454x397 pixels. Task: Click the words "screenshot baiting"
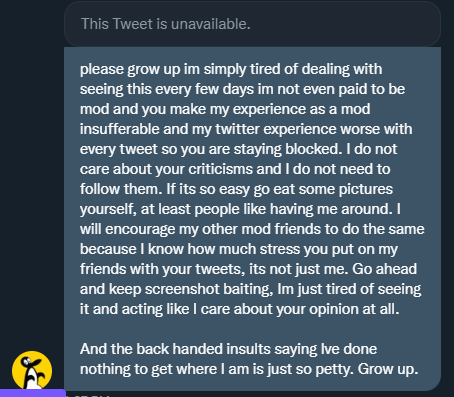point(208,289)
